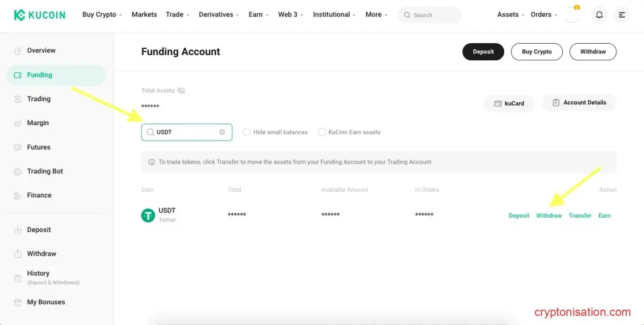The image size is (644, 325).
Task: Open the notifications bell
Action: [599, 15]
